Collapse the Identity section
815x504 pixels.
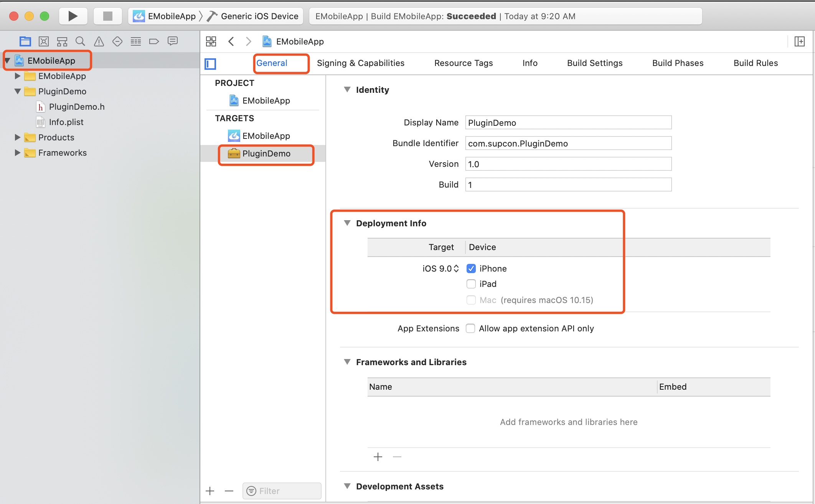coord(347,90)
